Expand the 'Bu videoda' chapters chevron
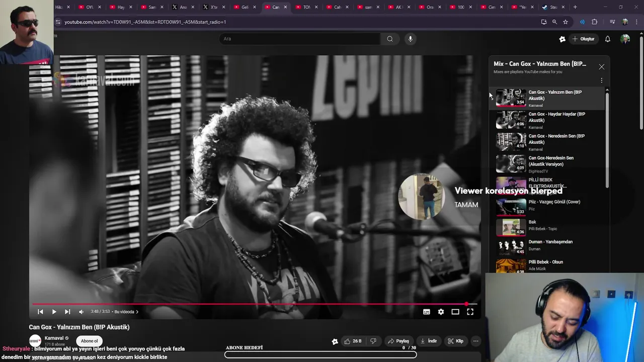The image size is (644, 362). (x=137, y=312)
